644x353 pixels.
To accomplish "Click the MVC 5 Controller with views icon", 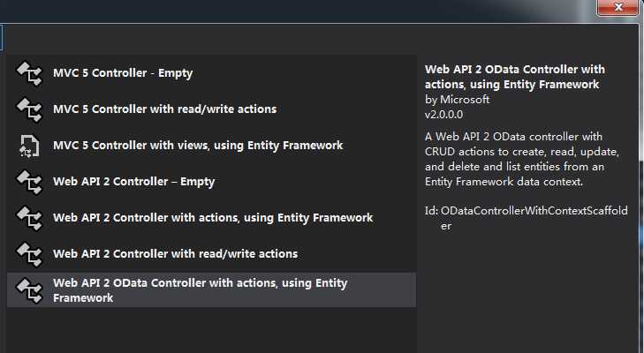I will point(29,146).
